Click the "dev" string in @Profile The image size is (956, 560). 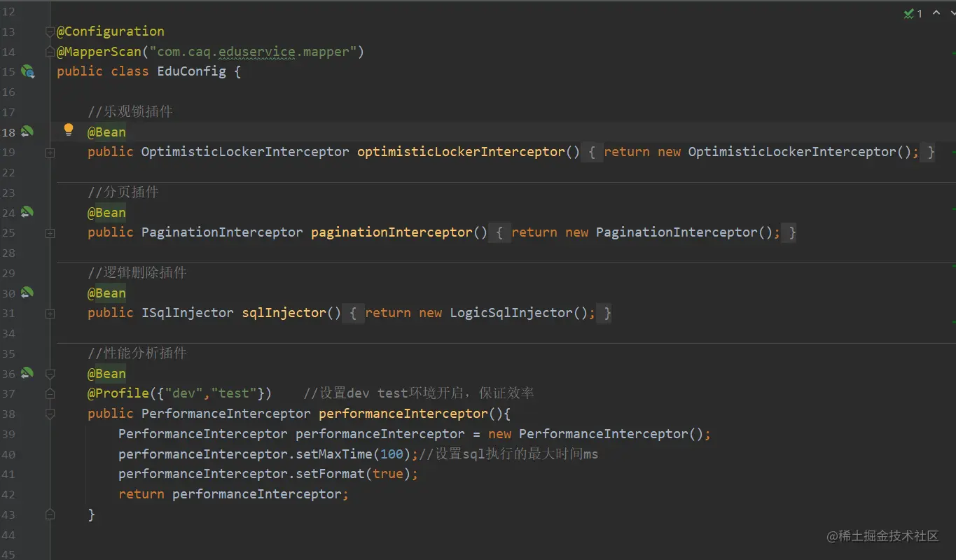(183, 393)
